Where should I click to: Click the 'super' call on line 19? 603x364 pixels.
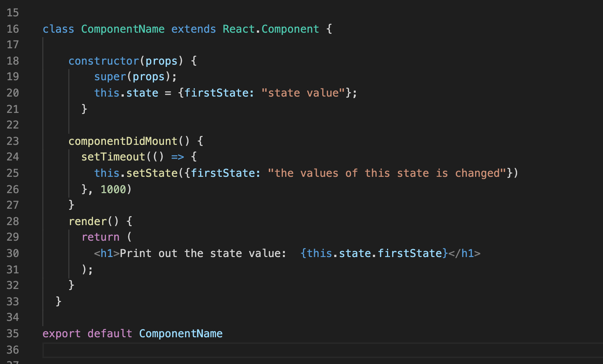[x=110, y=77]
